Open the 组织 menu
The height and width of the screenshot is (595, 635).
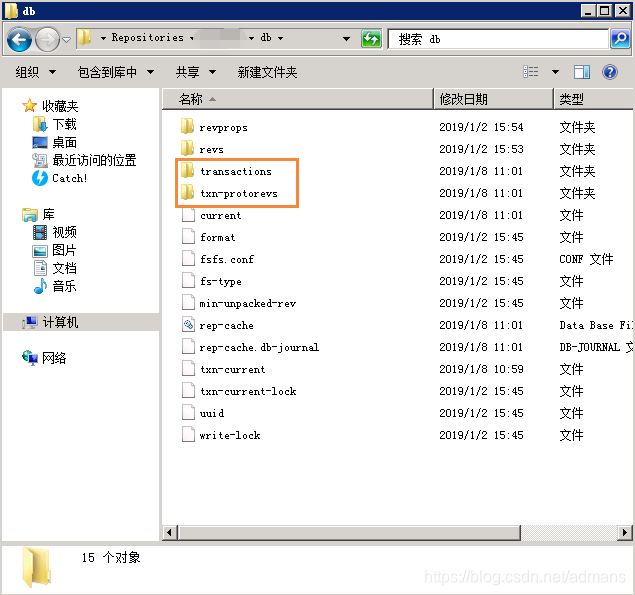coord(35,73)
